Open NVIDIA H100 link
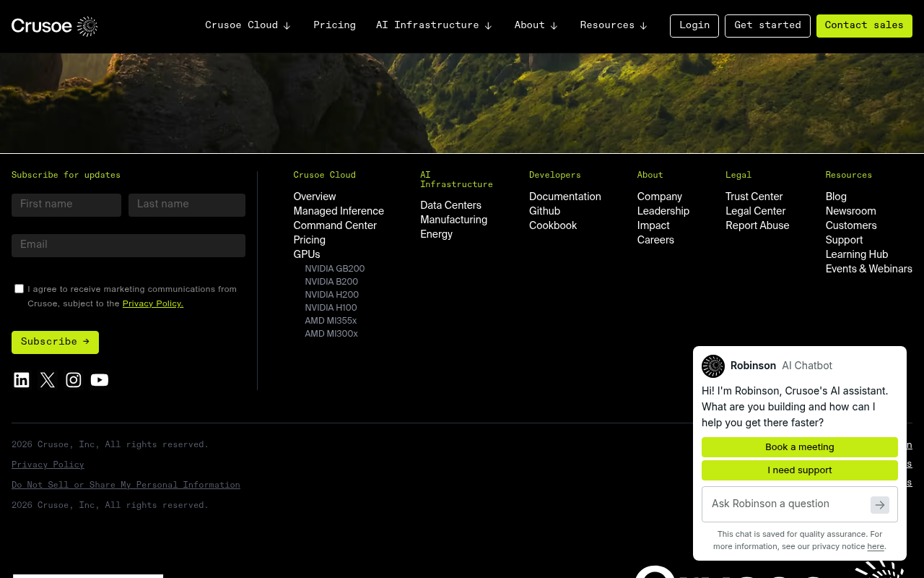 pos(331,308)
